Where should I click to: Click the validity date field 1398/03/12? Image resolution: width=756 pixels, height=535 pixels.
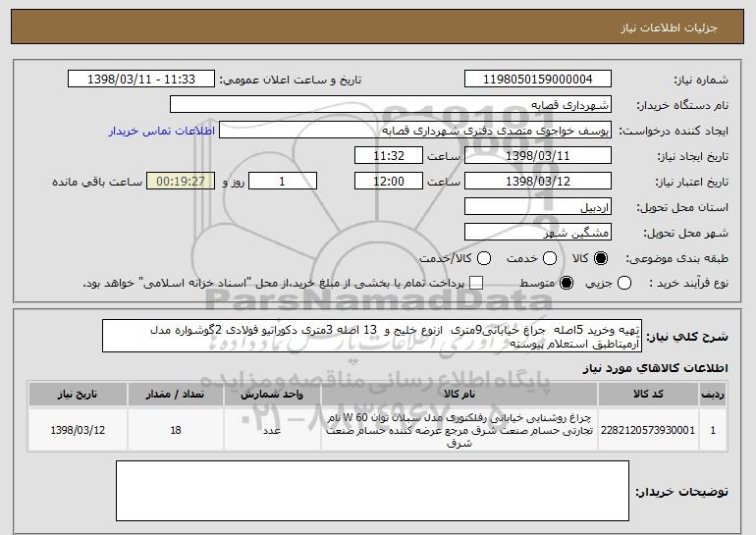click(538, 182)
